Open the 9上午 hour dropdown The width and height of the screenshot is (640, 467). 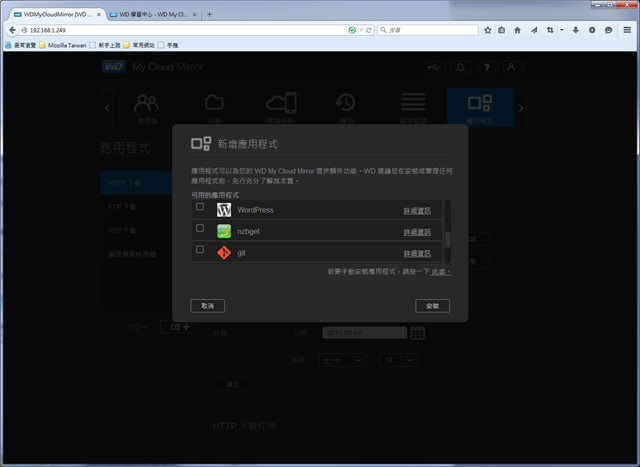(x=341, y=360)
